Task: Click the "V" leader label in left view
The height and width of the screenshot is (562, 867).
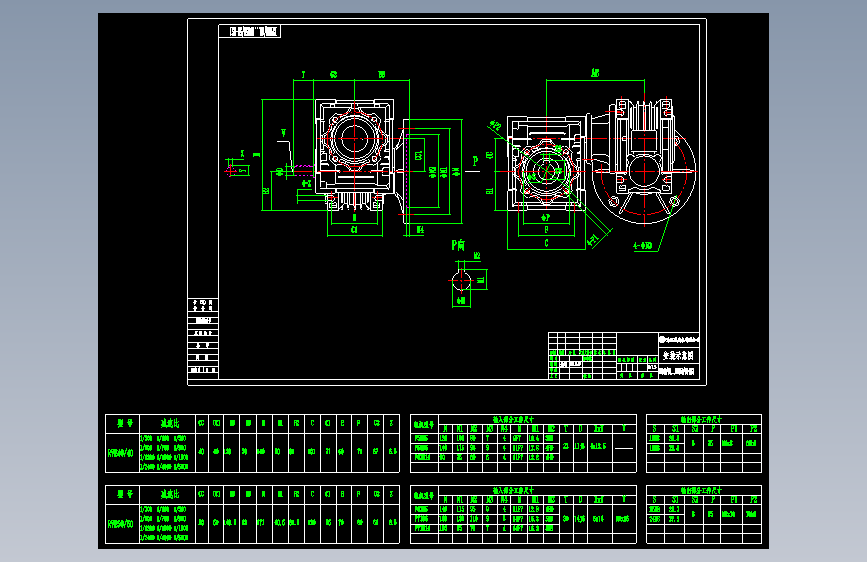Action: point(283,133)
